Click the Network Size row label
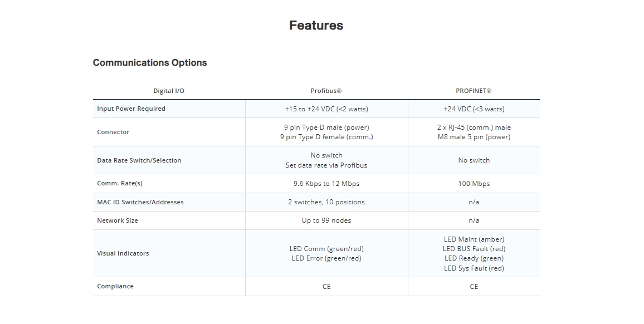The image size is (644, 324). coord(118,220)
